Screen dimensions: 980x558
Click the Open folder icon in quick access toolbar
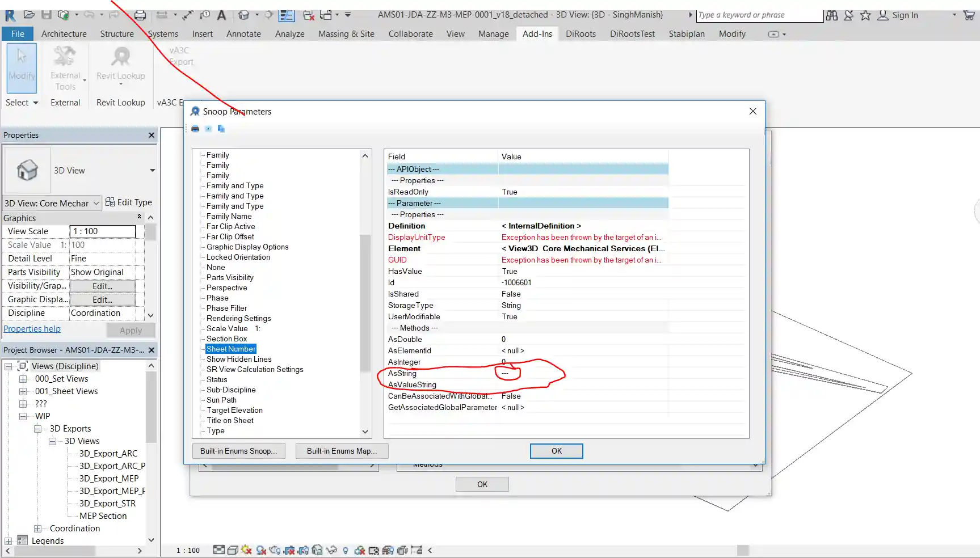(x=30, y=15)
